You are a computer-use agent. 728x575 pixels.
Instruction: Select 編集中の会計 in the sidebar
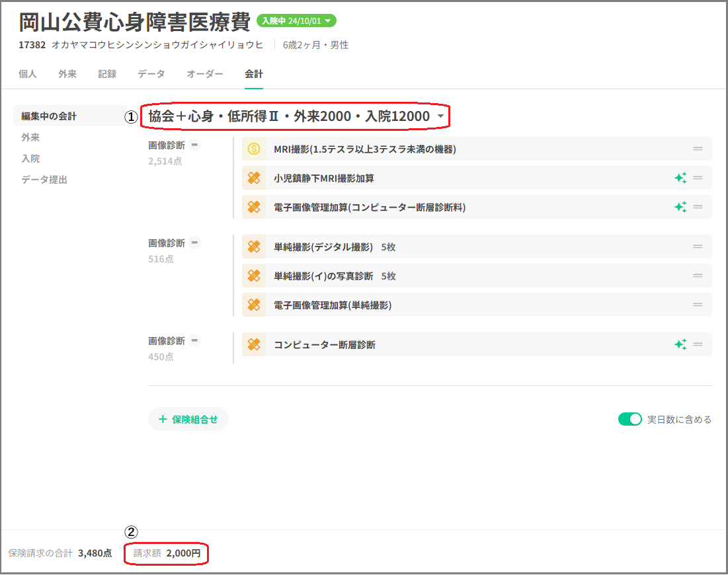[69, 116]
